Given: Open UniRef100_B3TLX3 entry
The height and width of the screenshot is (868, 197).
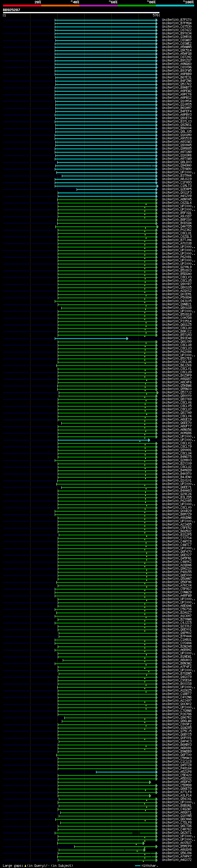Looking at the screenshot, I should click(x=177, y=122).
